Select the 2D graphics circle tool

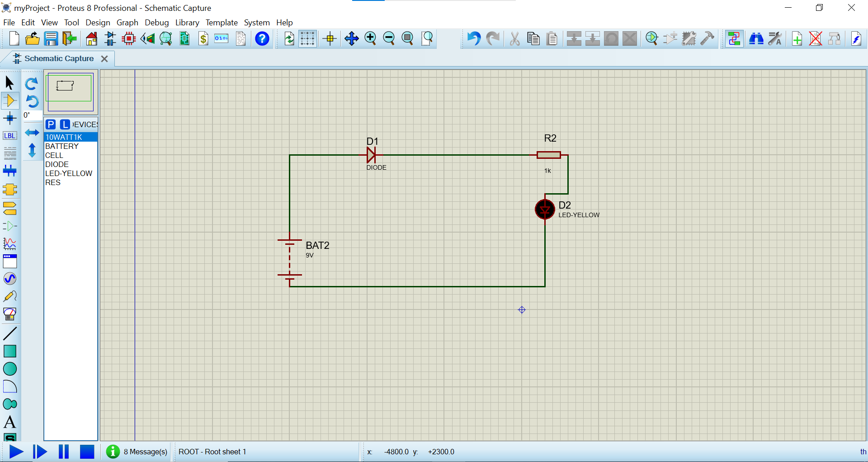tap(10, 369)
